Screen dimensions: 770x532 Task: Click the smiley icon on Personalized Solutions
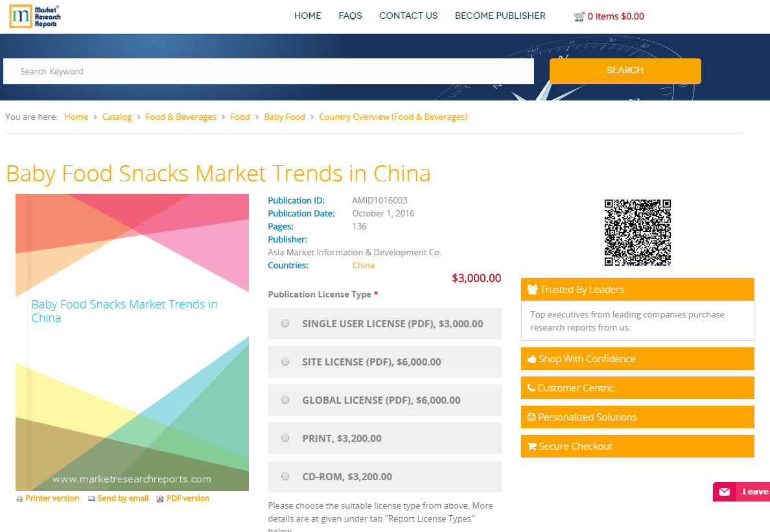point(532,417)
